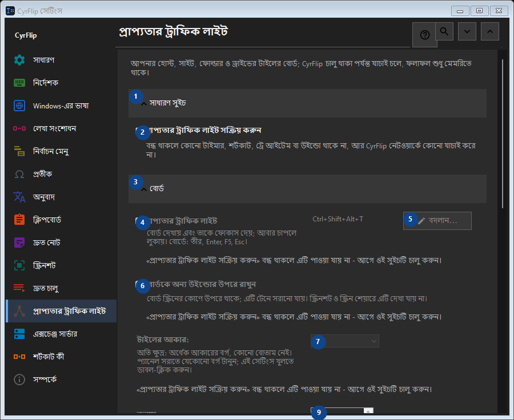The image size is (514, 420).
Task: Open search with the magnifier icon
Action: (444, 31)
